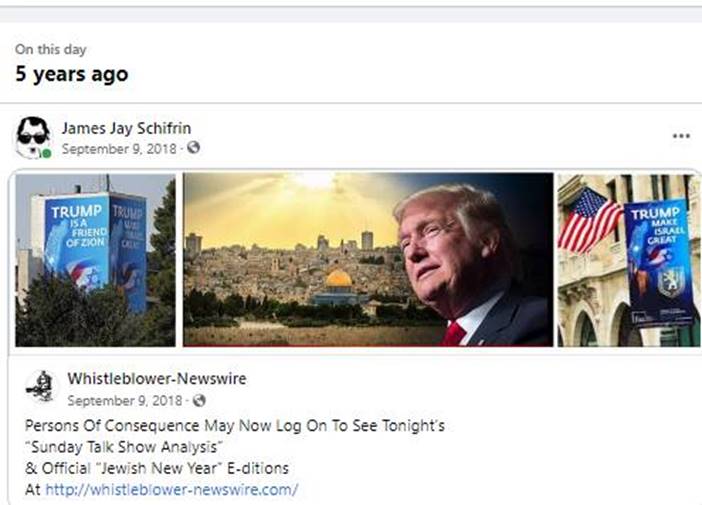702x505 pixels.
Task: Click the 'Persons Of Consequence' text line
Action: (235, 425)
